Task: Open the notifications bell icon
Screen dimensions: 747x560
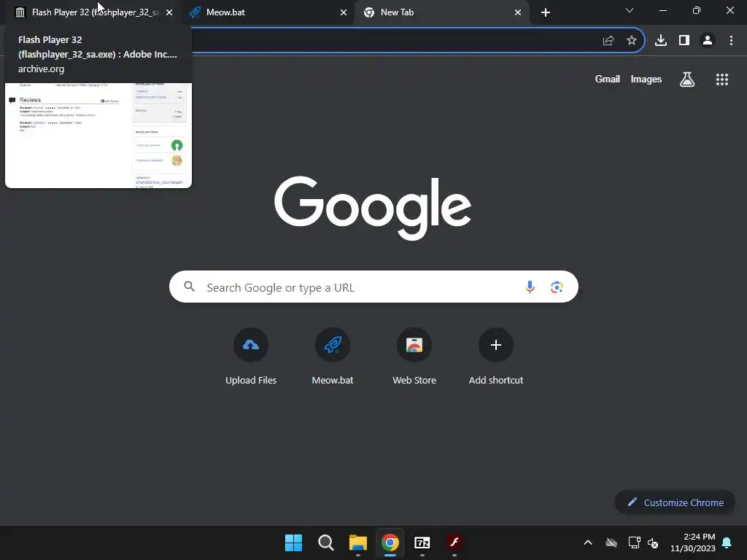Action: click(727, 542)
